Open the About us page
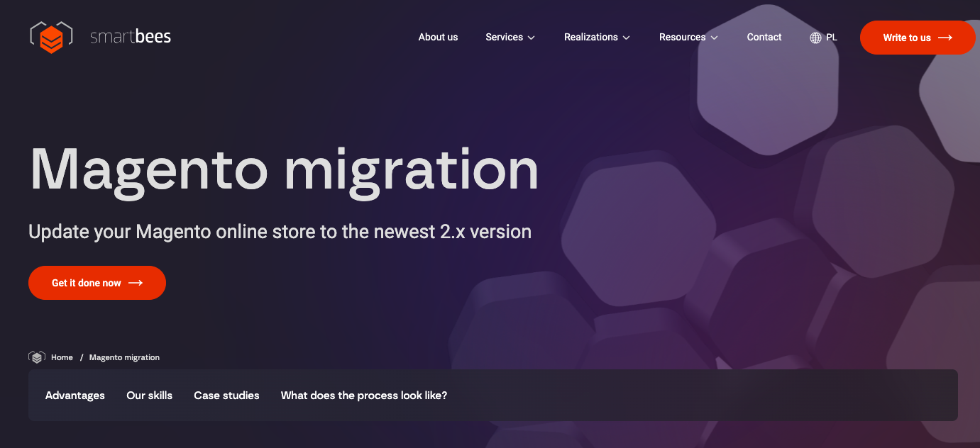The height and width of the screenshot is (448, 980). coord(438,37)
